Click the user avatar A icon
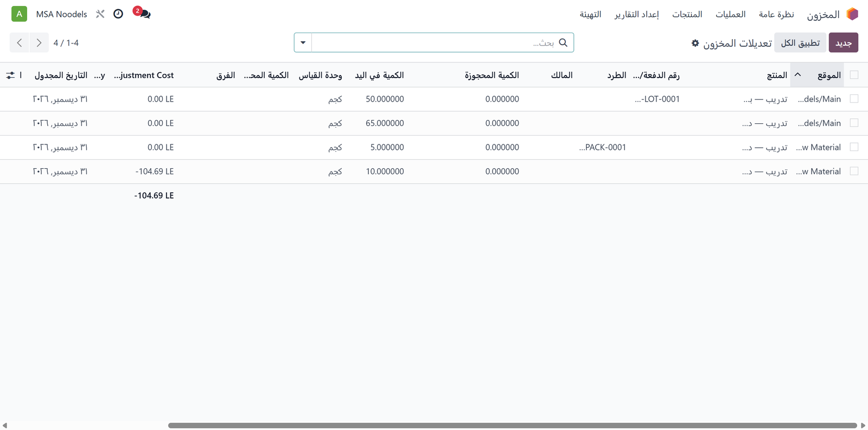This screenshot has height=430, width=868. tap(19, 14)
